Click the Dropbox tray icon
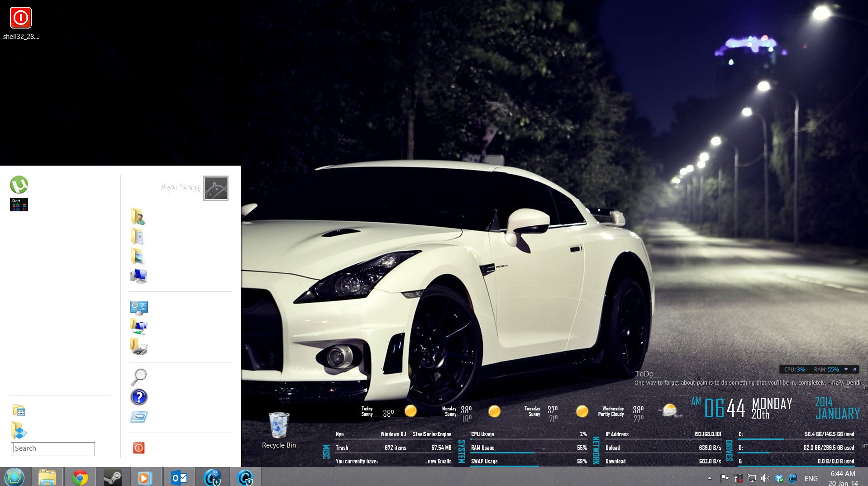Image resolution: width=868 pixels, height=486 pixels. click(779, 478)
